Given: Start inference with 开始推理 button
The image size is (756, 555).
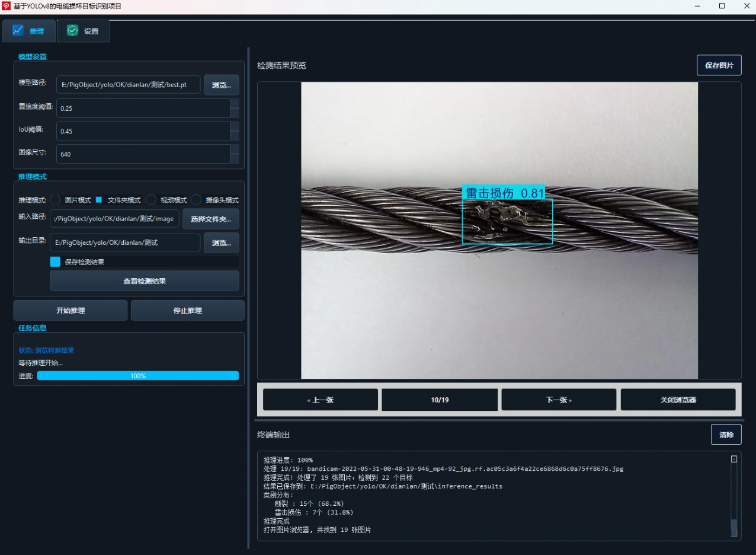Looking at the screenshot, I should click(71, 310).
